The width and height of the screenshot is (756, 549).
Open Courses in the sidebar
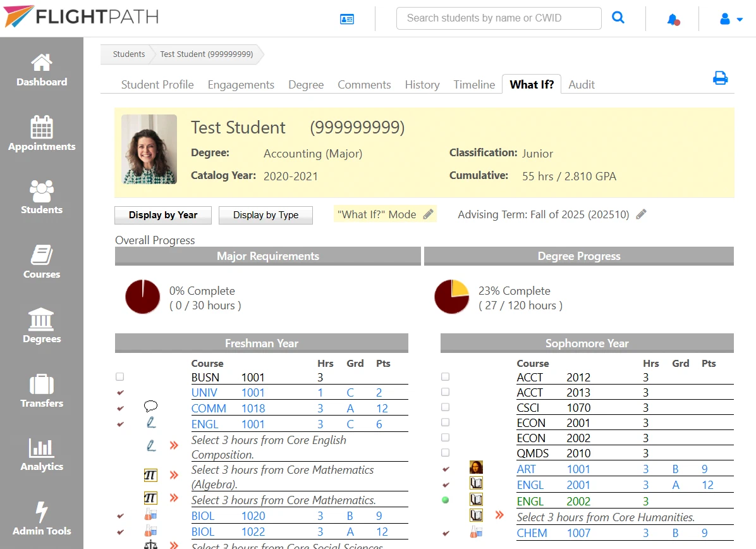42,262
